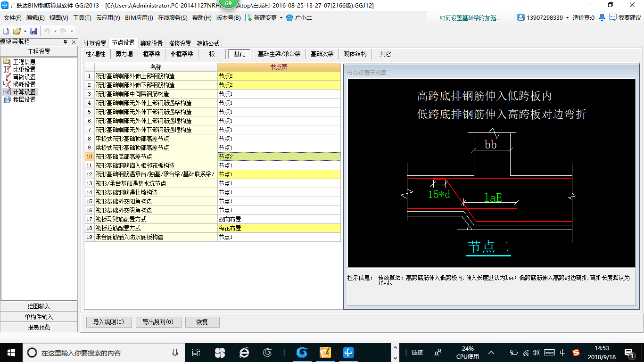The height and width of the screenshot is (362, 644).
Task: Click the Redo arrow icon
Action: coord(64,31)
